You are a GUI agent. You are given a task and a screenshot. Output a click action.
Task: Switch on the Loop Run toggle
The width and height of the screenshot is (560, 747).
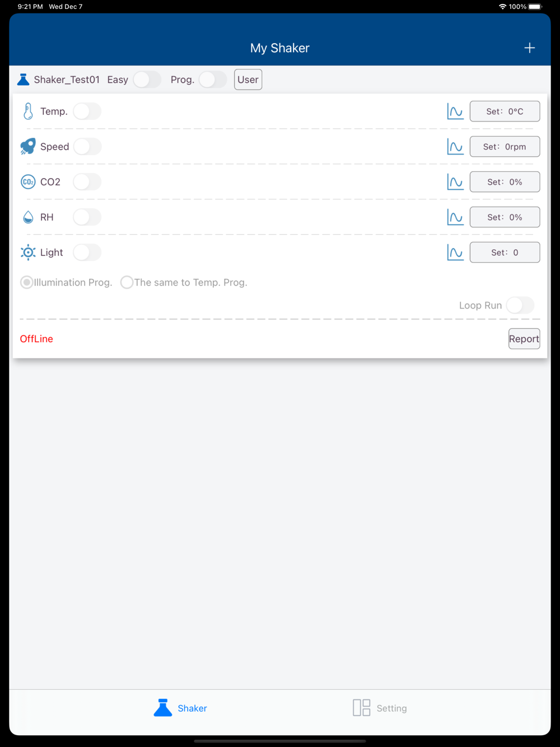(520, 305)
